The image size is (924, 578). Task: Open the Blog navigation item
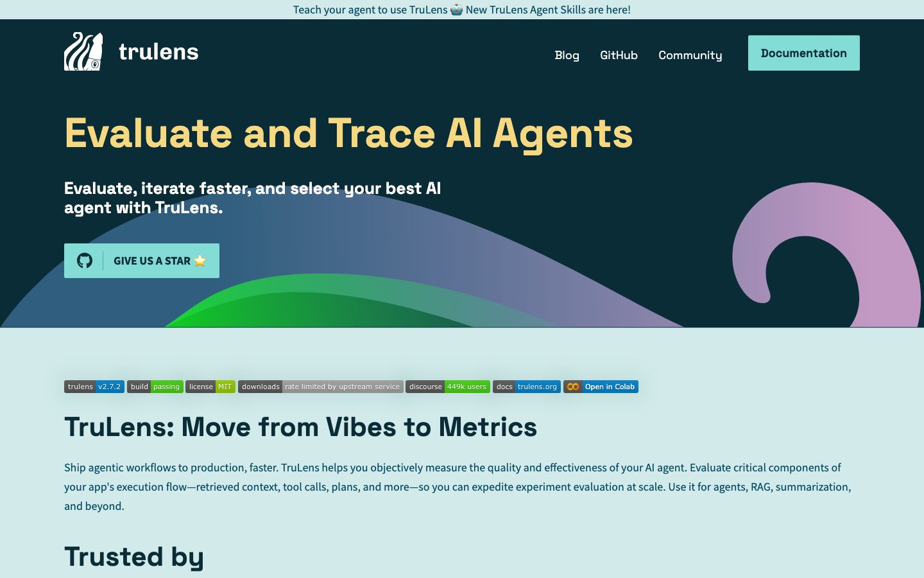[x=567, y=55]
